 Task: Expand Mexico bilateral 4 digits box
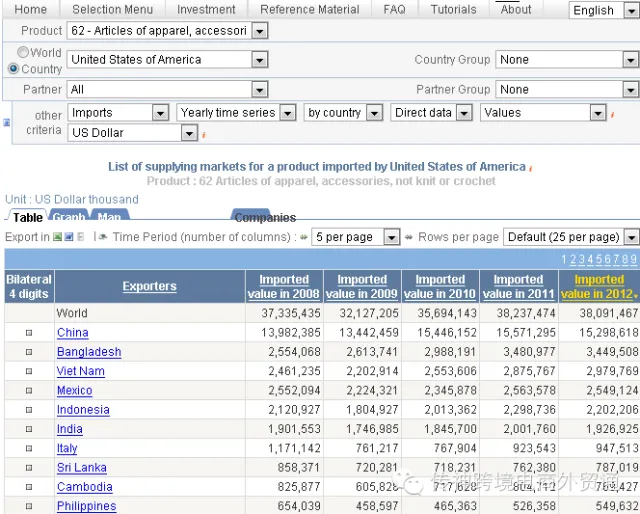(29, 390)
